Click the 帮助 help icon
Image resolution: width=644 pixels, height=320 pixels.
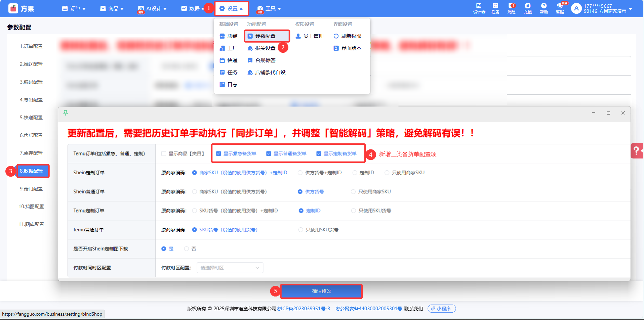pos(544,8)
